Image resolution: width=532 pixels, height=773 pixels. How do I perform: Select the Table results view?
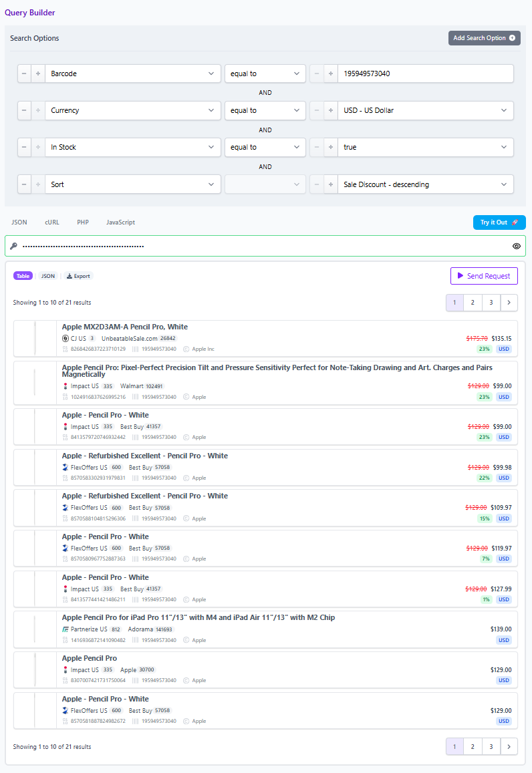click(23, 276)
